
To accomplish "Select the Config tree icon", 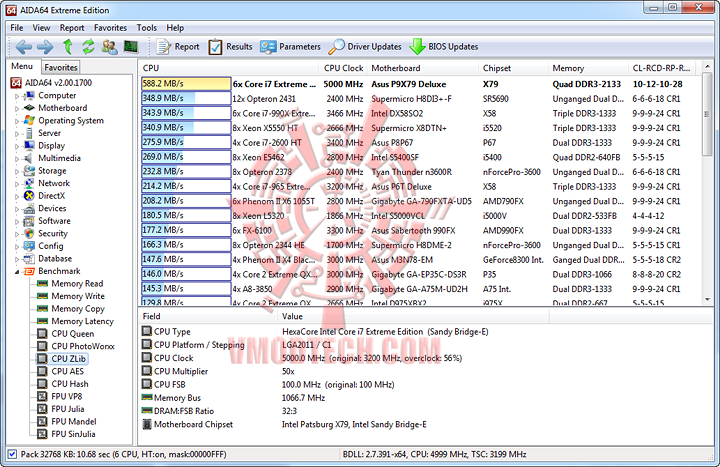I will click(x=29, y=246).
